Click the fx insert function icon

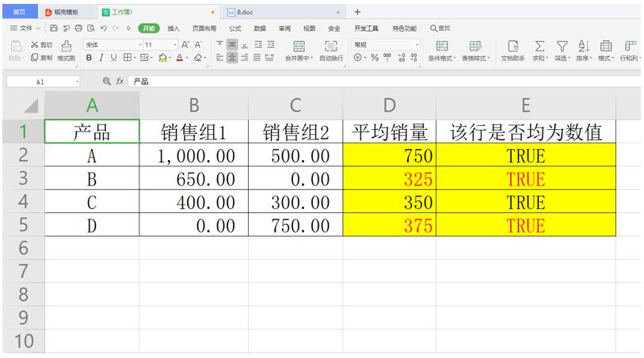tap(120, 82)
